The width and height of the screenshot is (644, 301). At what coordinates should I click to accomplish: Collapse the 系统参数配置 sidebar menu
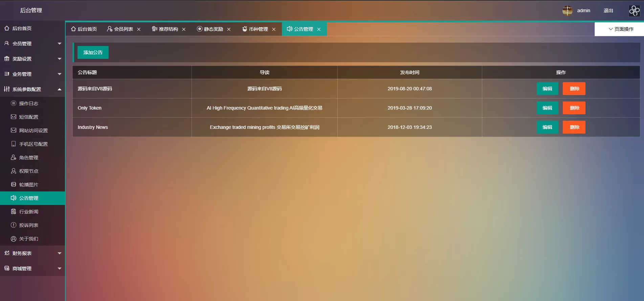pos(32,89)
